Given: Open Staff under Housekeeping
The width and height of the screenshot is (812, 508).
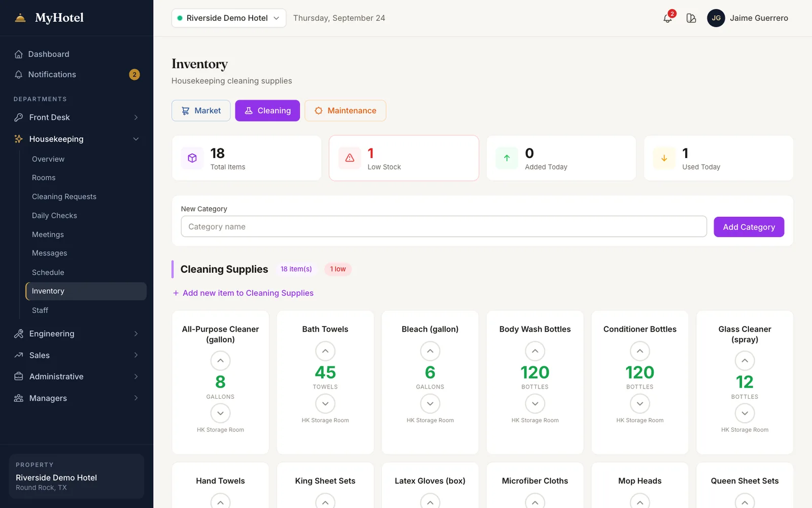Looking at the screenshot, I should point(40,310).
